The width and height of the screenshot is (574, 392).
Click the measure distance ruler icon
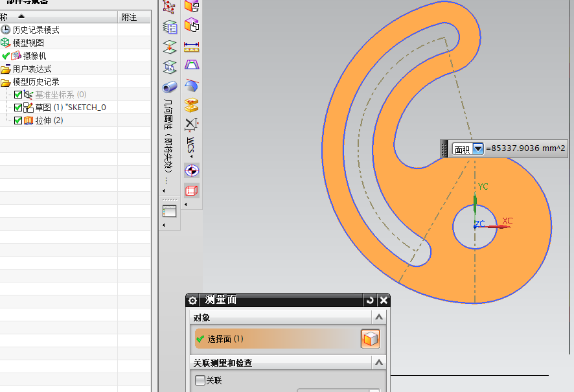(x=192, y=47)
